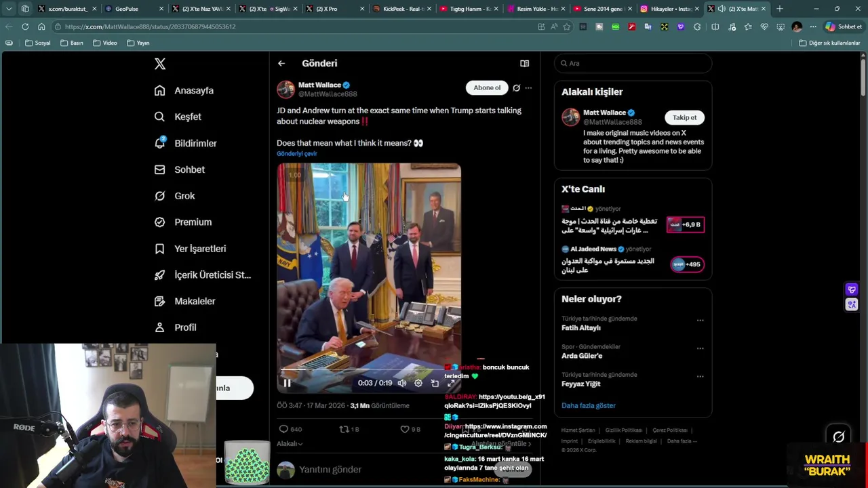
Task: Open the Video bookmarks folder
Action: click(x=105, y=43)
